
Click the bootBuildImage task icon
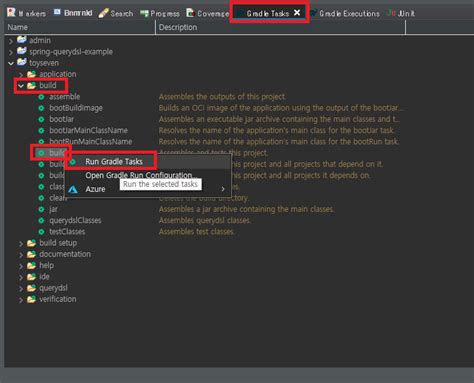coord(41,108)
